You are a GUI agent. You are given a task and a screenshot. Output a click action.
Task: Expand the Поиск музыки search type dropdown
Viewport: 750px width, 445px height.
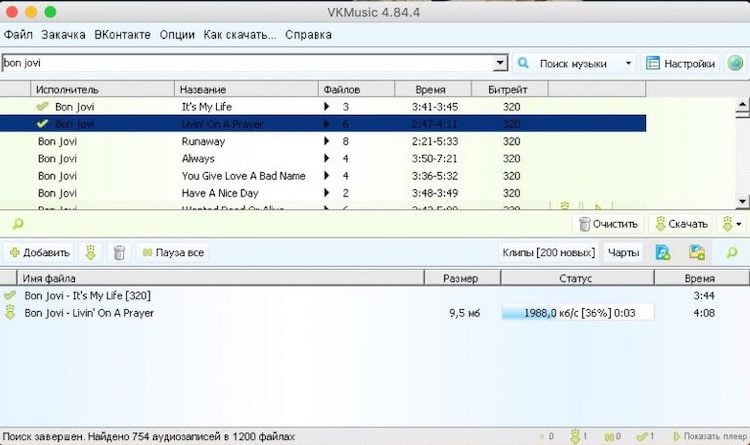click(x=628, y=63)
